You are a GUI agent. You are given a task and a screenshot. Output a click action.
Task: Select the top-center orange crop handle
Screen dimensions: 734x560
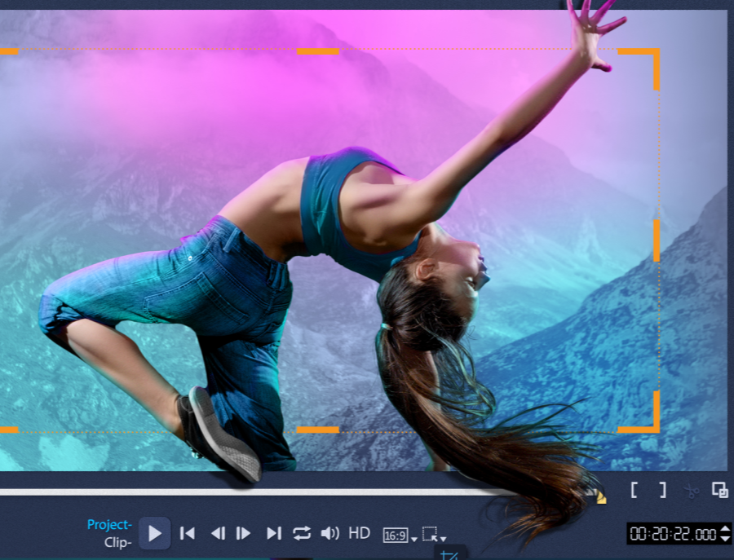318,51
